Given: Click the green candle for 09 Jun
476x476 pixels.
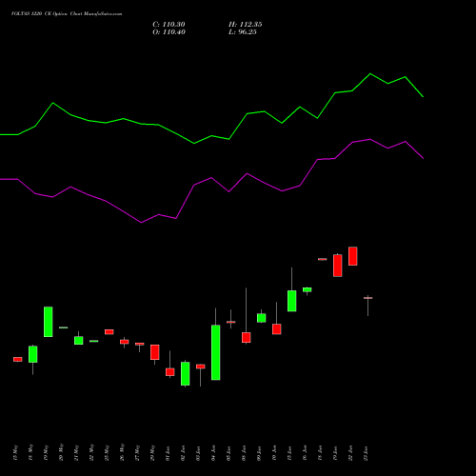Looking at the screenshot, I should [262, 318].
